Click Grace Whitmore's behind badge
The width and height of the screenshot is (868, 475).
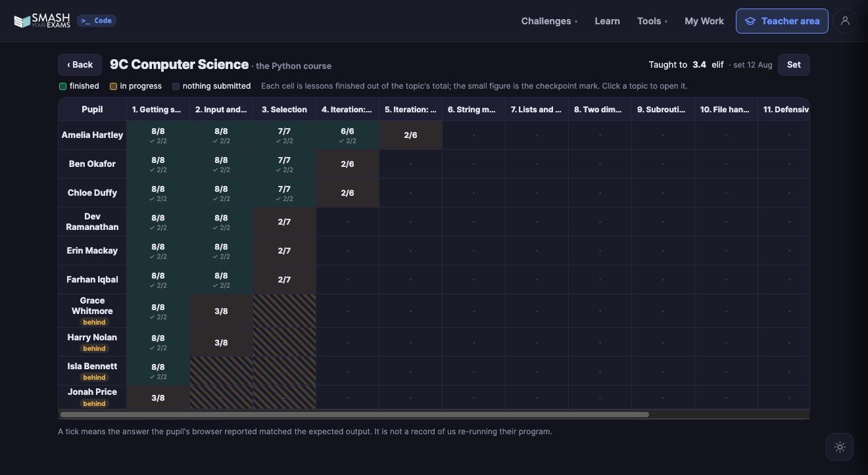[94, 322]
